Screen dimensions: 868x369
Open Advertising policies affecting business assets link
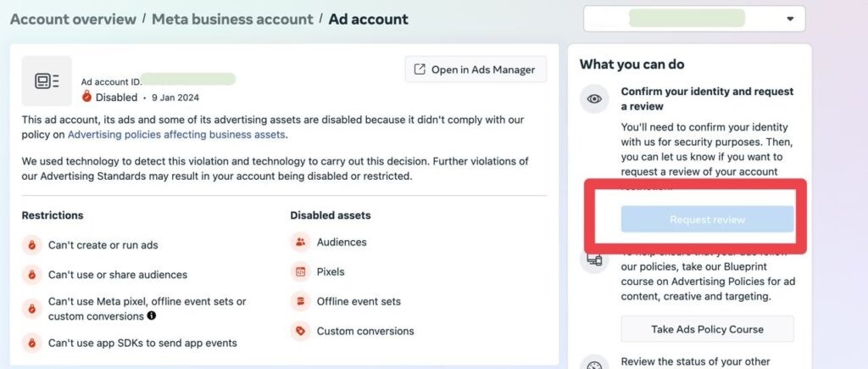tap(176, 134)
